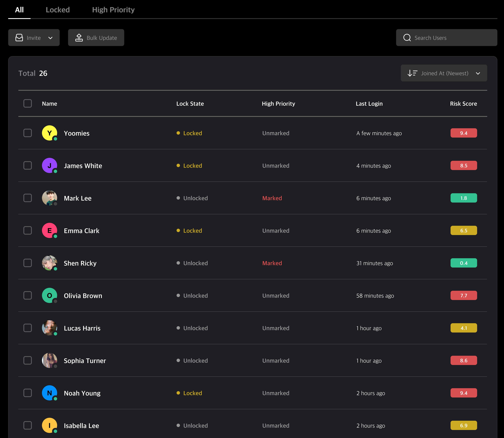This screenshot has width=504, height=438.
Task: Open the Joined At (Newest) sort dropdown
Action: [444, 73]
